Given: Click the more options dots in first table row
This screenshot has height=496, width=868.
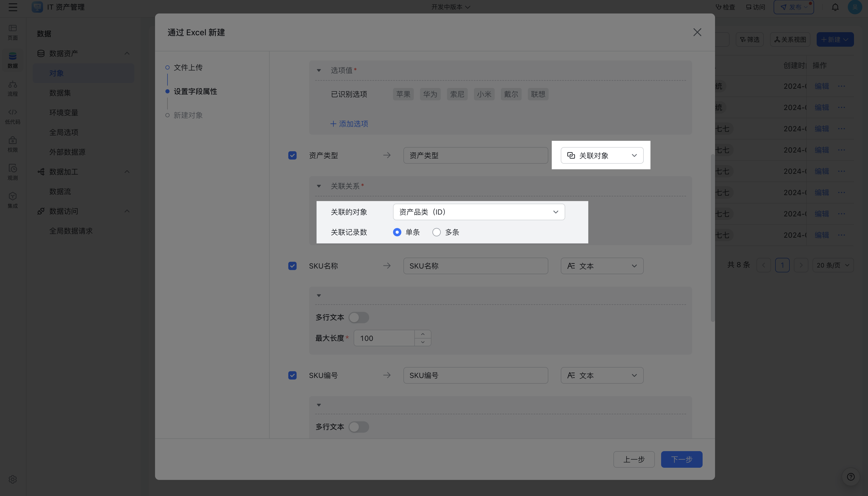Looking at the screenshot, I should (x=842, y=86).
